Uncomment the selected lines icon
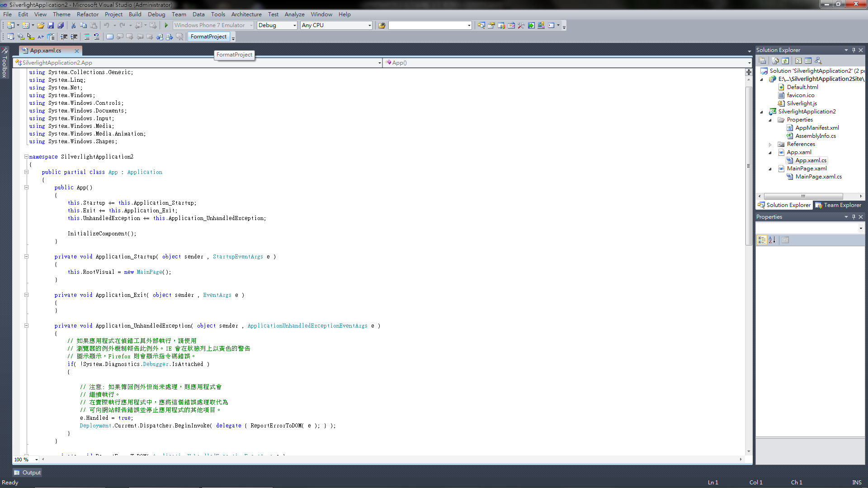Viewport: 868px width, 488px height. (97, 37)
